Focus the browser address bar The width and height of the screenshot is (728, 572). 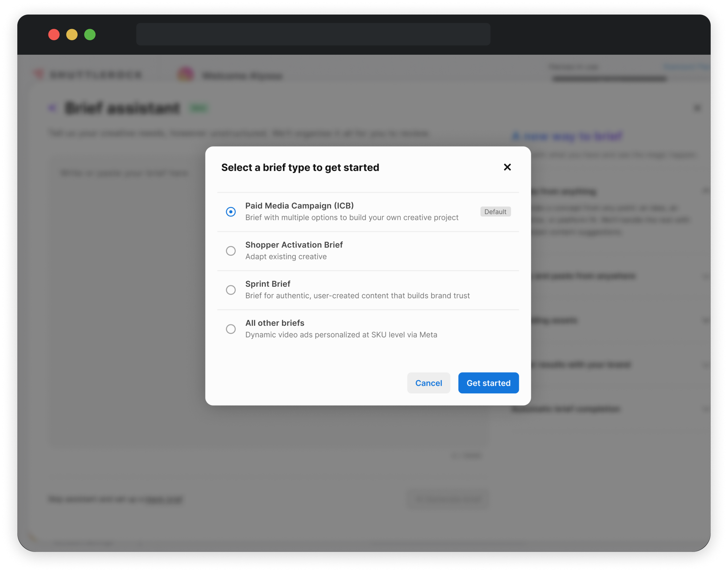tap(313, 34)
